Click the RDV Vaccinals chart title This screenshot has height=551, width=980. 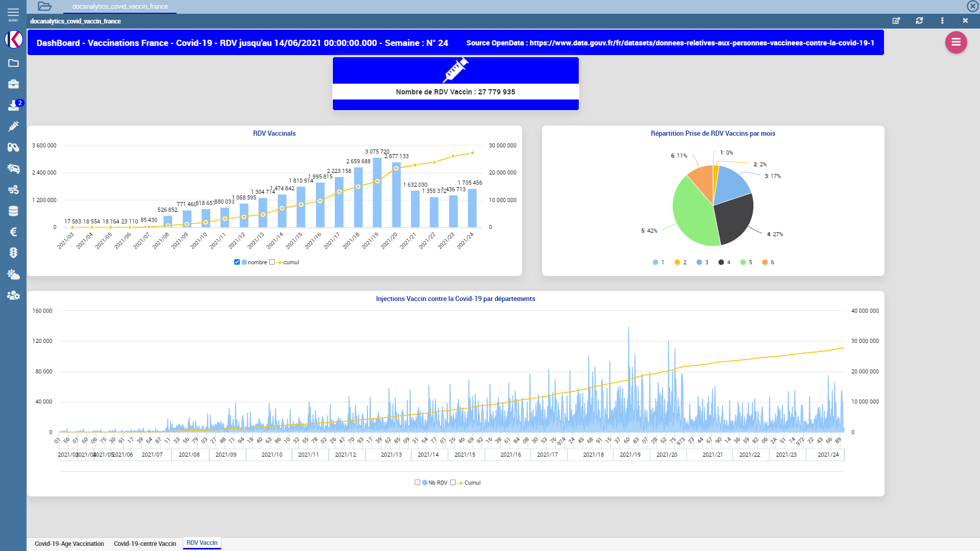click(x=274, y=134)
